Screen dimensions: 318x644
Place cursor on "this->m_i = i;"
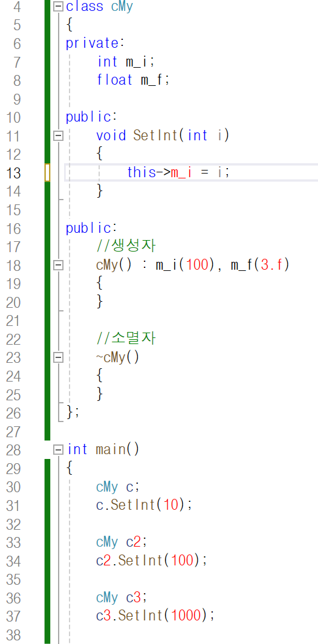178,172
